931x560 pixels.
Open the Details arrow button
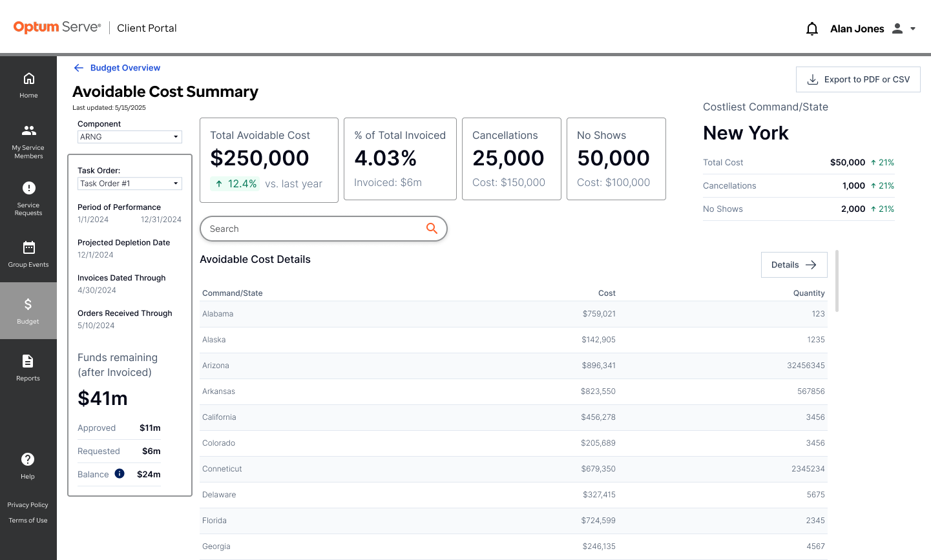pos(794,265)
